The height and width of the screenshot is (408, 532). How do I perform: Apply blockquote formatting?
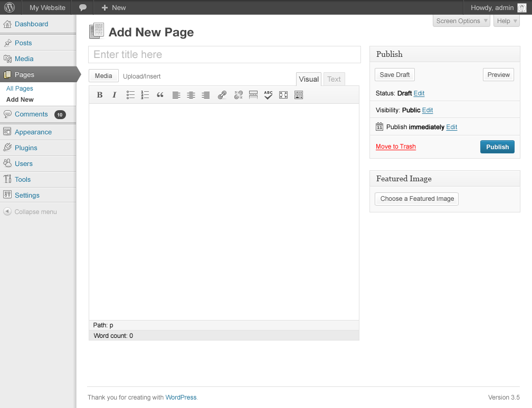coord(160,95)
